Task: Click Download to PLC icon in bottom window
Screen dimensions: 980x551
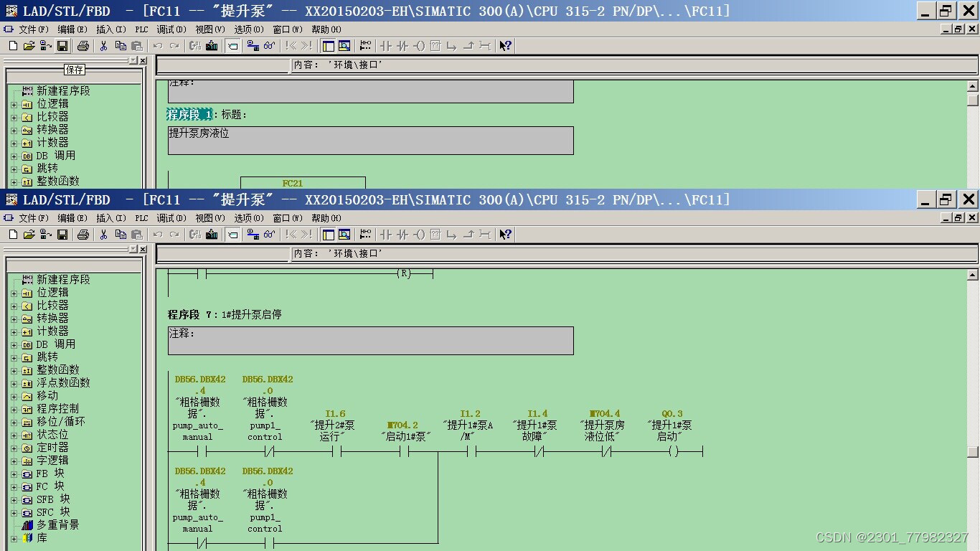Action: 212,235
